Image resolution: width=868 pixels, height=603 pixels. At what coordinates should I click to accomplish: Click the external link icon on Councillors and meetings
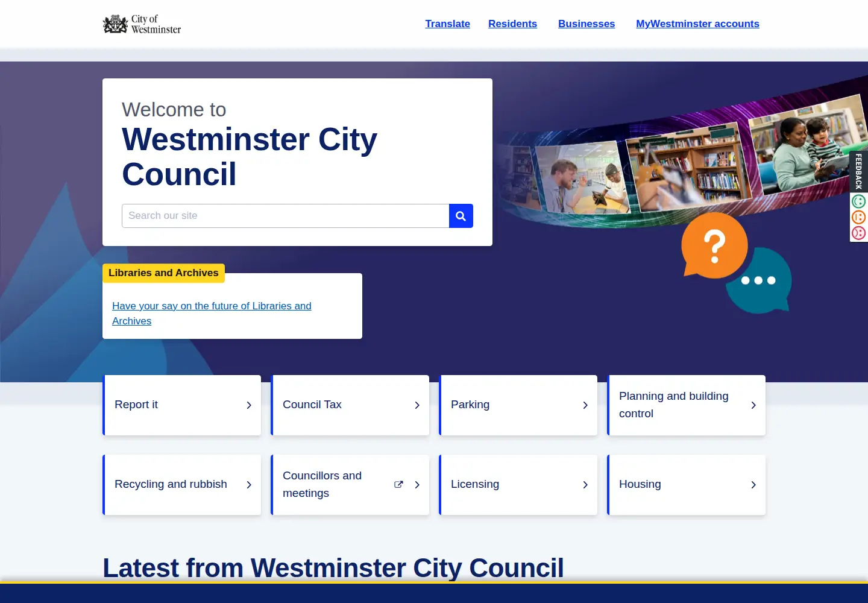point(398,484)
